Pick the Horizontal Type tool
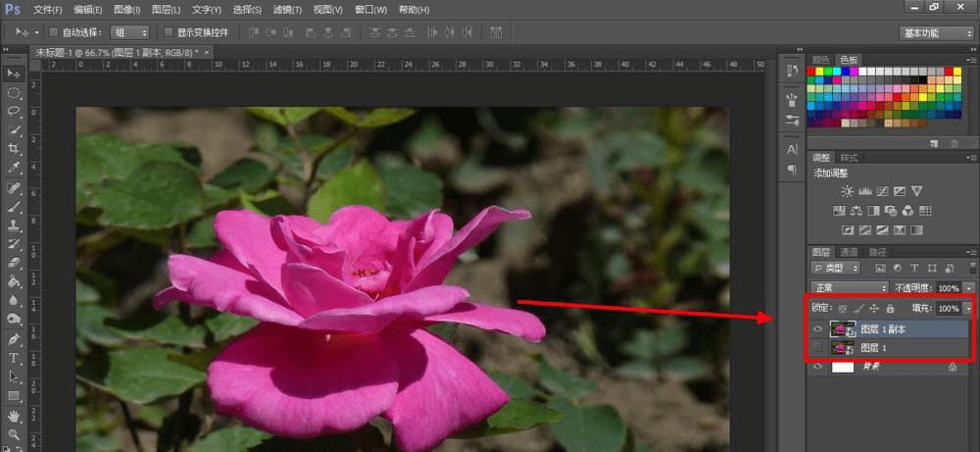 (14, 359)
